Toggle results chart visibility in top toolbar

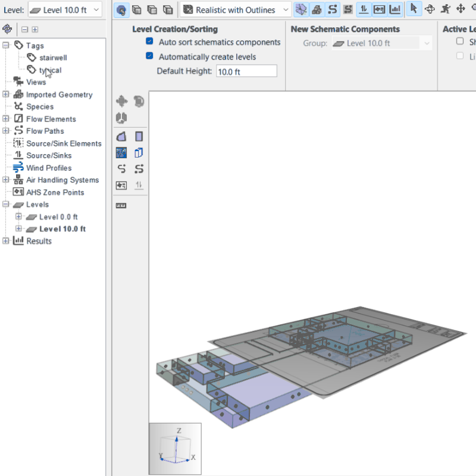click(394, 10)
